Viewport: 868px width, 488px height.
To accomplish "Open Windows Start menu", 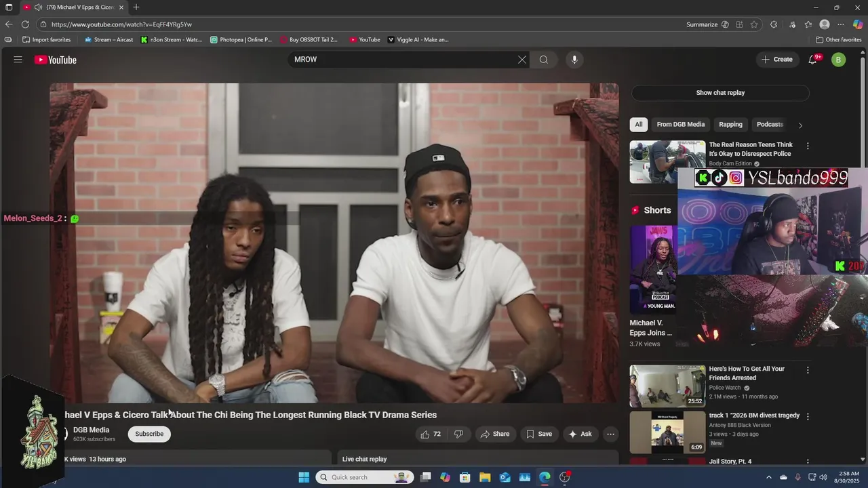I will click(x=304, y=477).
